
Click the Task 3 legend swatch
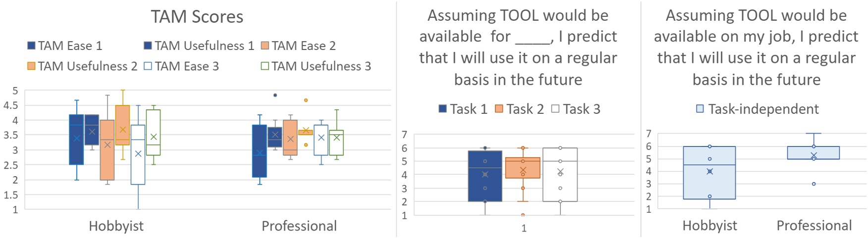point(555,109)
